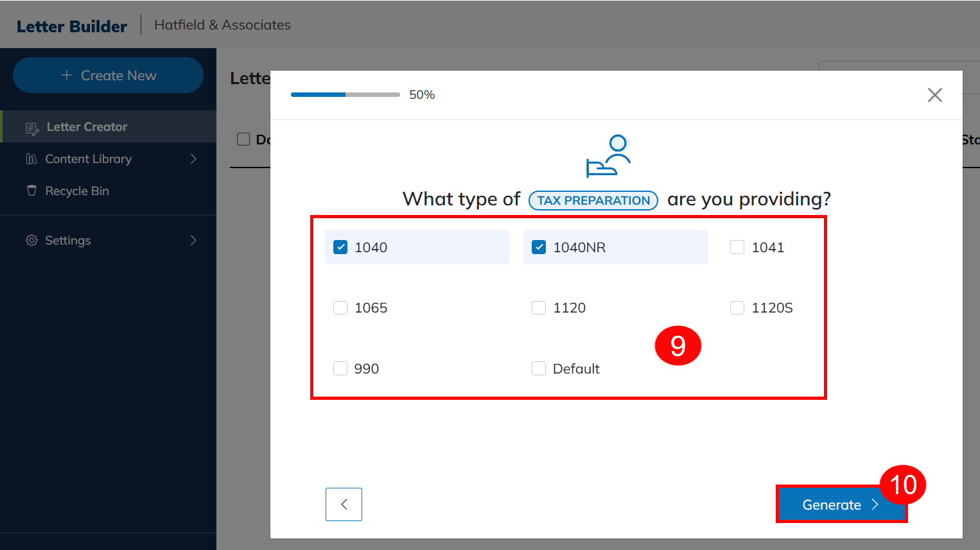Click the TAX PREPARATION tag
Image resolution: width=980 pixels, height=550 pixels.
coord(593,200)
